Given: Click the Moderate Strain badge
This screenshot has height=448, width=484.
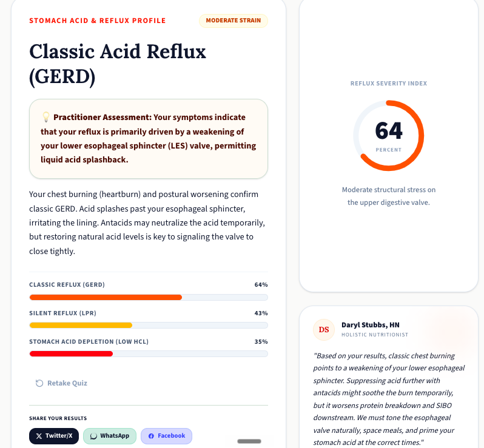Looking at the screenshot, I should 234,21.
